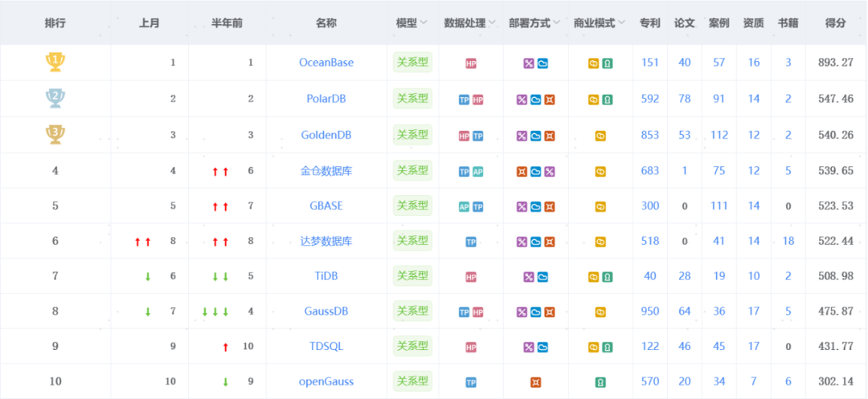This screenshot has width=868, height=399.
Task: Click TiDB's yellow business model icon
Action: 593,277
